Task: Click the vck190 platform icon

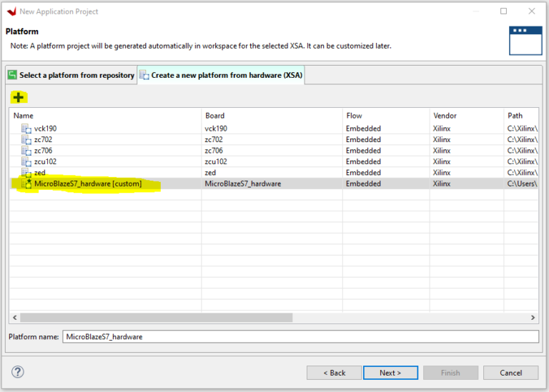Action: coord(26,129)
